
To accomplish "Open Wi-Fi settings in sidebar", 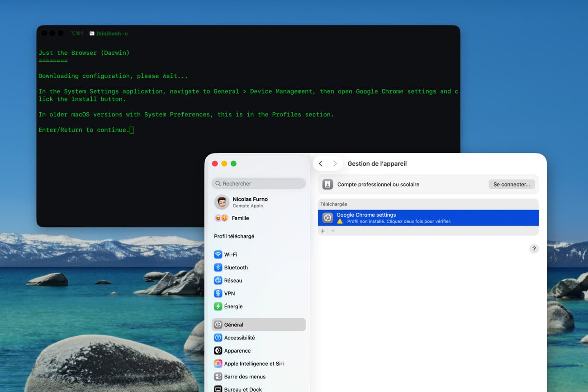I will (x=230, y=254).
